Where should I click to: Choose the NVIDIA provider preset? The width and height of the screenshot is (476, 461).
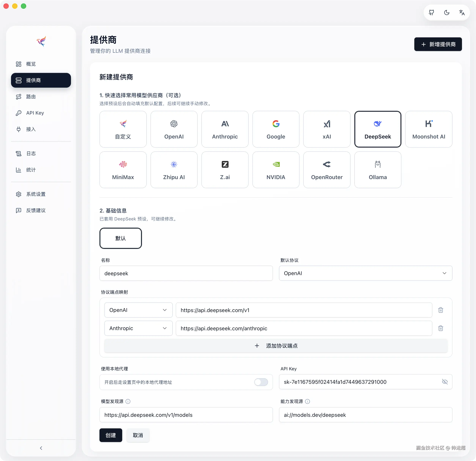pos(276,170)
